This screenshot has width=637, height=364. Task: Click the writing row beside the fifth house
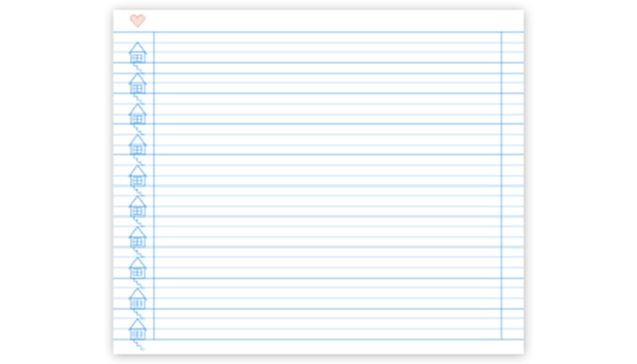tap(327, 170)
